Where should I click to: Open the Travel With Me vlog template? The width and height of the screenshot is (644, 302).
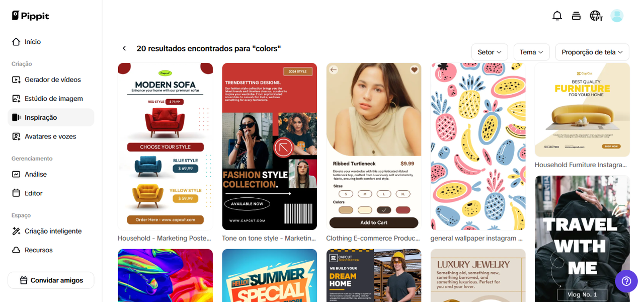[x=582, y=239]
